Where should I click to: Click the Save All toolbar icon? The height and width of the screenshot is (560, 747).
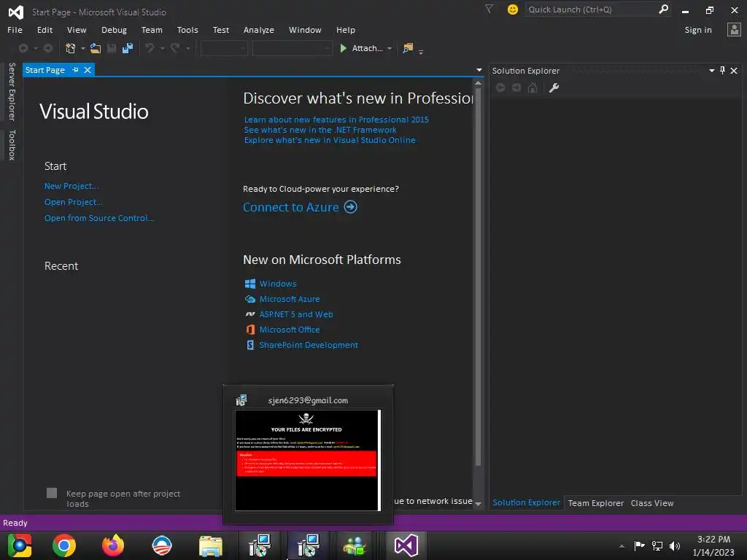[x=127, y=48]
